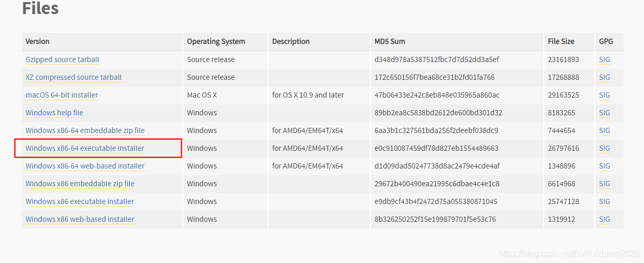Select MD5 e9db9cf43b4f2472d75a055380871045
644x263 pixels.
coord(436,201)
